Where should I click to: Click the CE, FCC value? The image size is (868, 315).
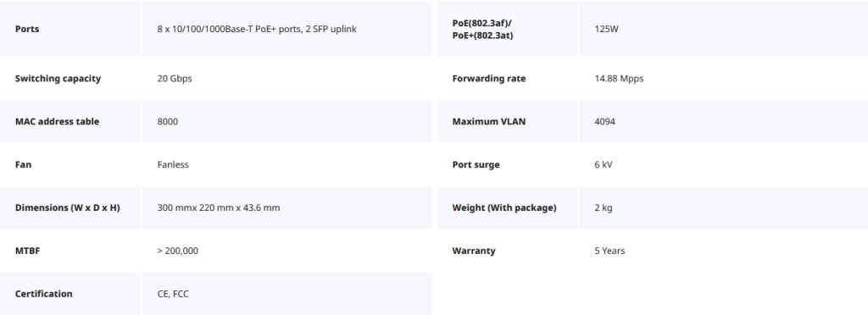point(173,294)
